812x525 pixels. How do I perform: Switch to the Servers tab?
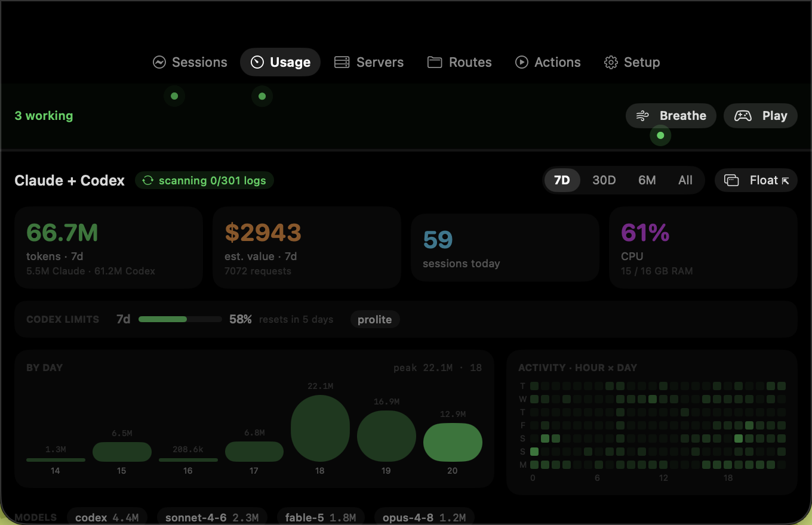(x=368, y=62)
